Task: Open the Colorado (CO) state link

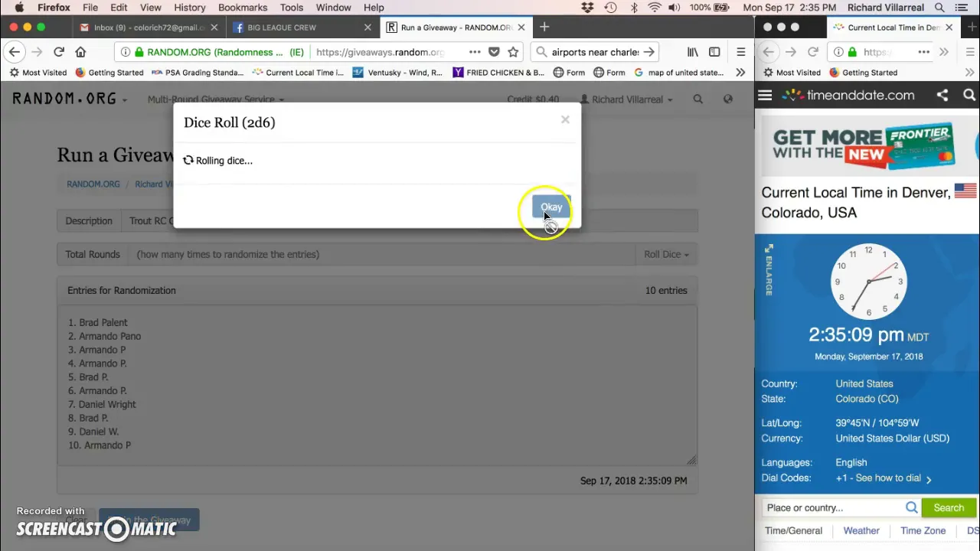Action: tap(867, 399)
